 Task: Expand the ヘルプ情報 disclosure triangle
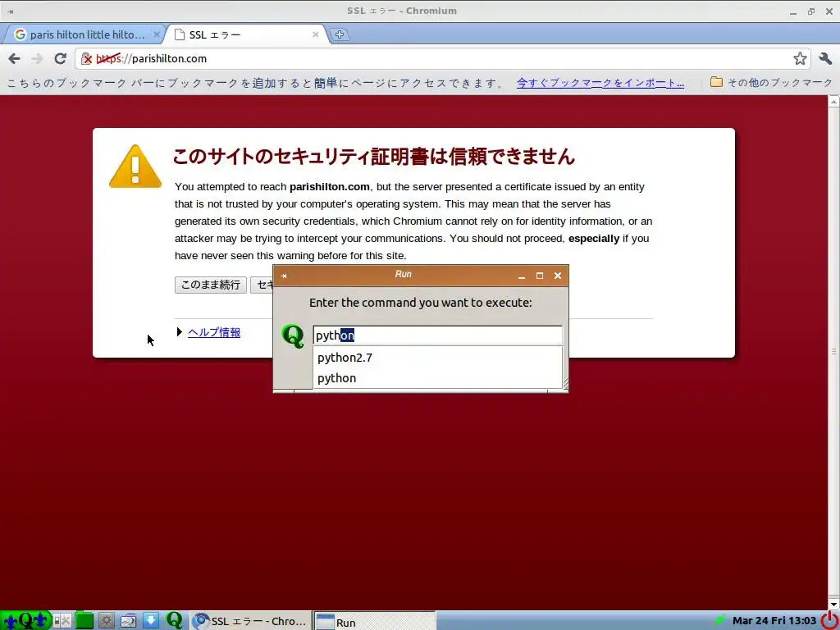(180, 332)
